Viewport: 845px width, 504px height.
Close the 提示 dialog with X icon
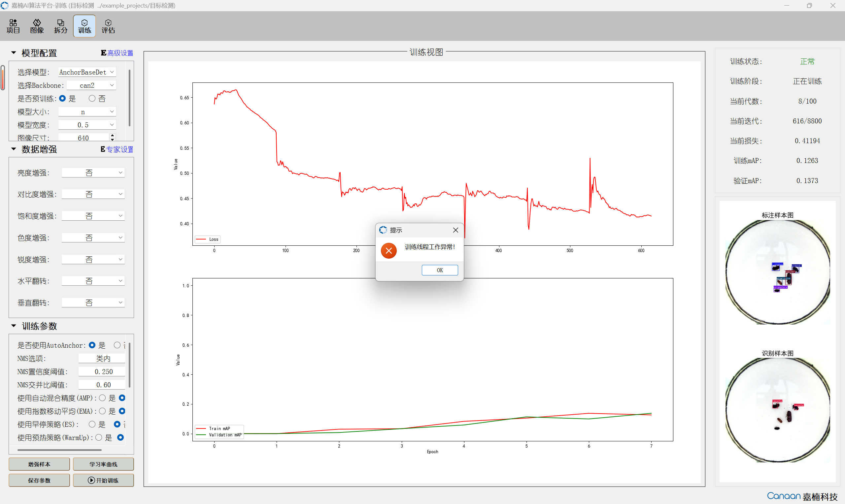(455, 230)
